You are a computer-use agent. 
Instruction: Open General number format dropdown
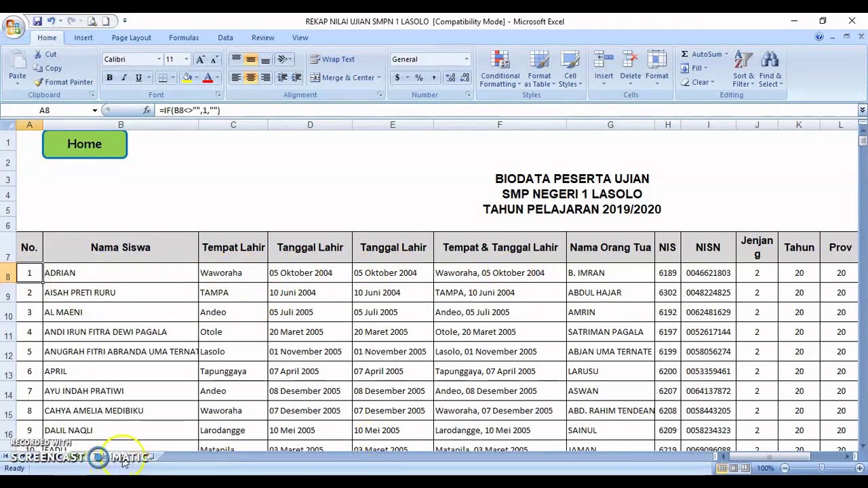coord(467,60)
